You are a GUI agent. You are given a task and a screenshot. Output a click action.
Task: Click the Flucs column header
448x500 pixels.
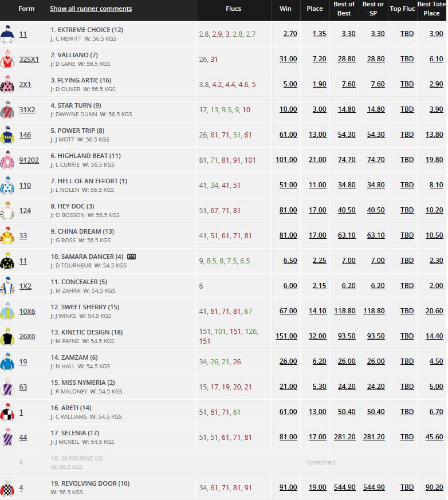pyautogui.click(x=234, y=9)
